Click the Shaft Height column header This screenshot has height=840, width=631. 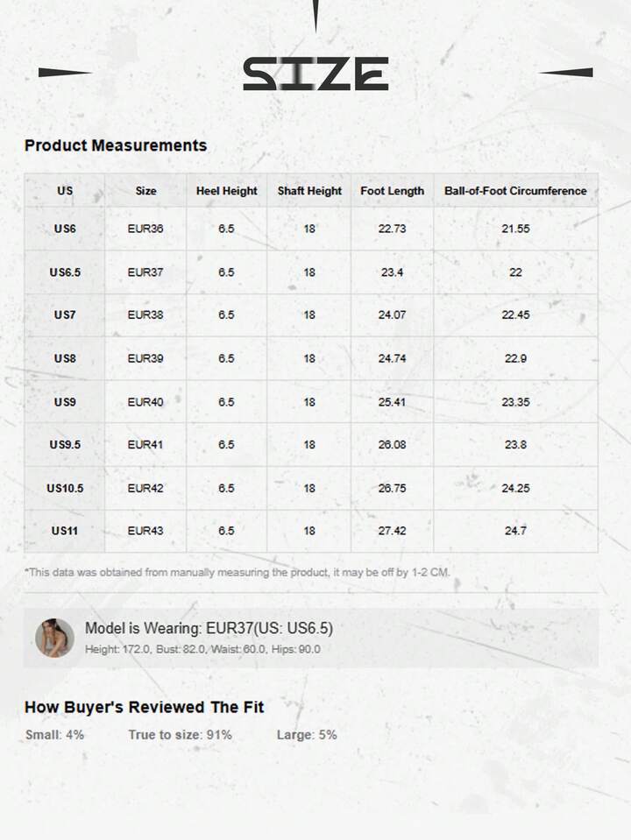click(x=309, y=191)
